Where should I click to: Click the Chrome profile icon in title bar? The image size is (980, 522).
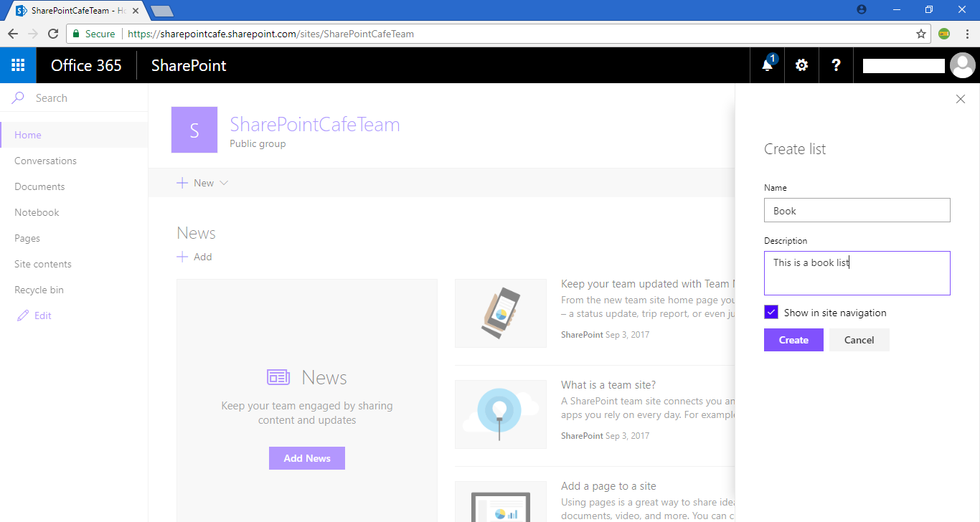862,9
